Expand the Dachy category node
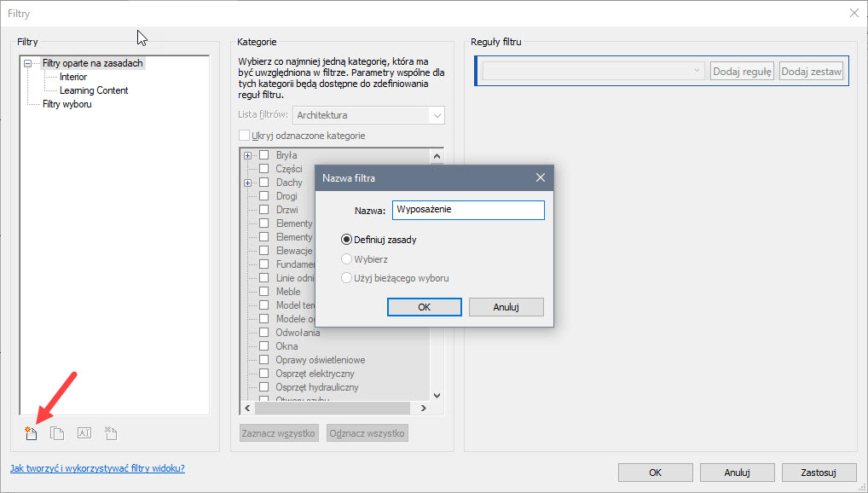 click(248, 183)
